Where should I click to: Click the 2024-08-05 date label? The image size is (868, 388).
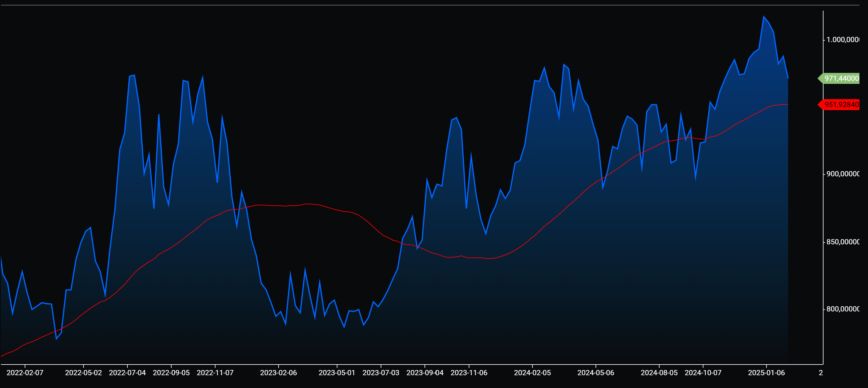click(x=659, y=373)
